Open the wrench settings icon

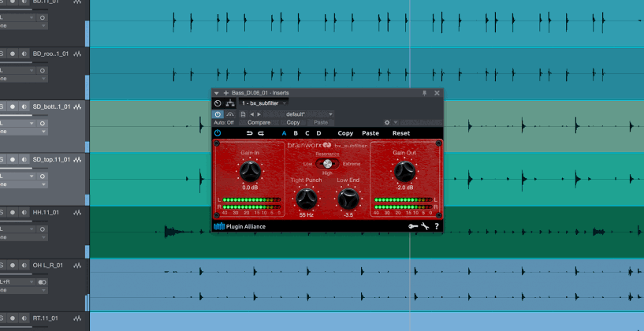pyautogui.click(x=424, y=227)
